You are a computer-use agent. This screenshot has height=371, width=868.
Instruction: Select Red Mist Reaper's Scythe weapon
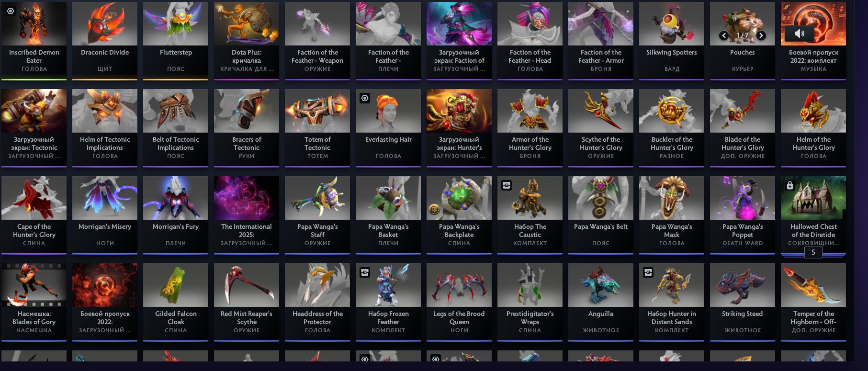247,302
